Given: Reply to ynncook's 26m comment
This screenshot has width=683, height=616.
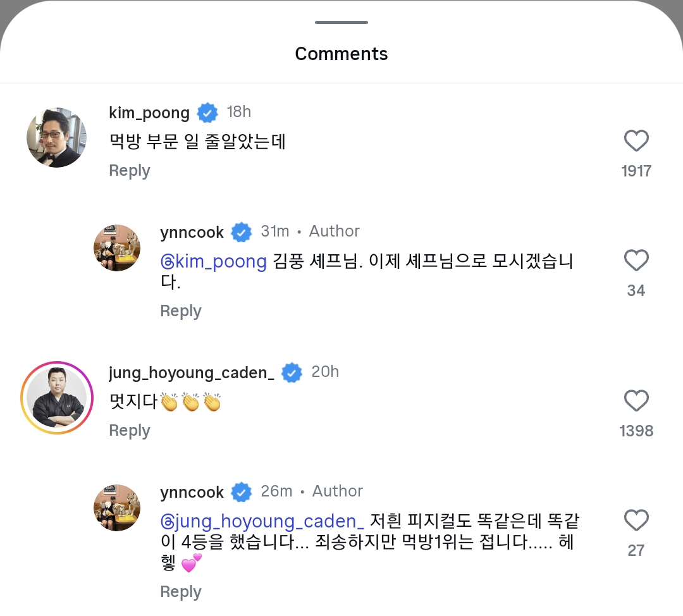Looking at the screenshot, I should (181, 592).
